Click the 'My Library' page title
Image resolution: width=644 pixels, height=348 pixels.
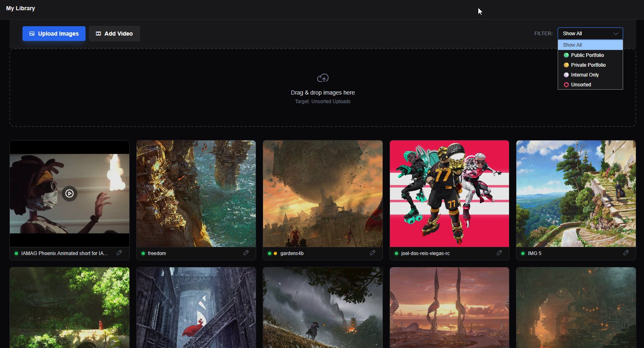click(20, 8)
